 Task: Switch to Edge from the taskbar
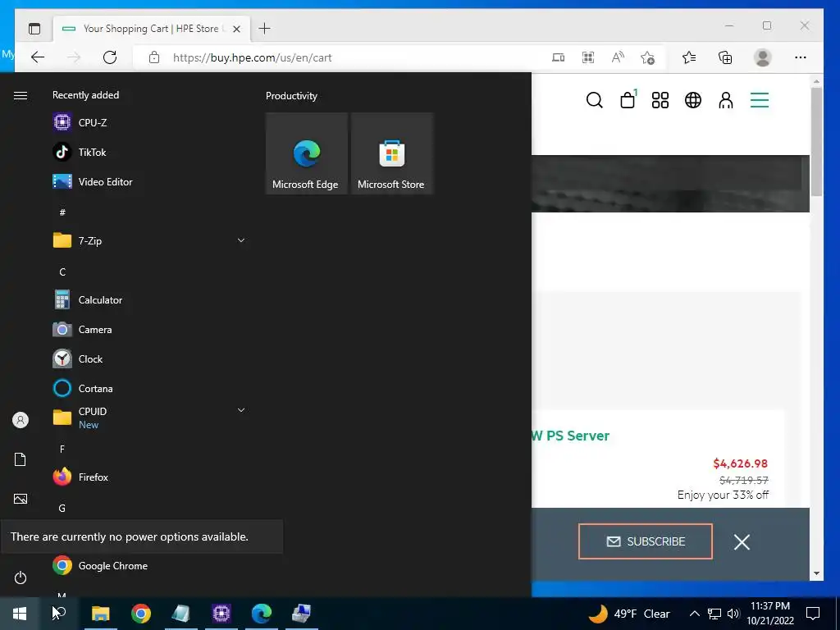262,614
